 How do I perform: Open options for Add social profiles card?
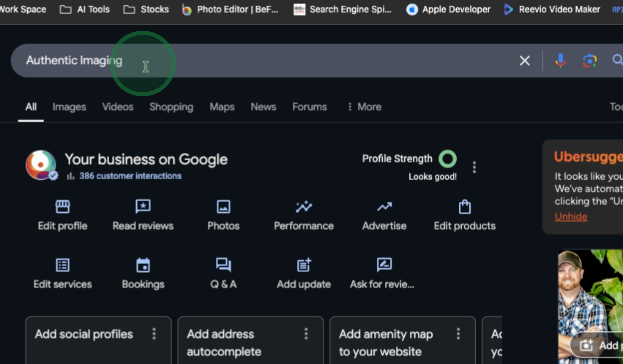point(154,334)
